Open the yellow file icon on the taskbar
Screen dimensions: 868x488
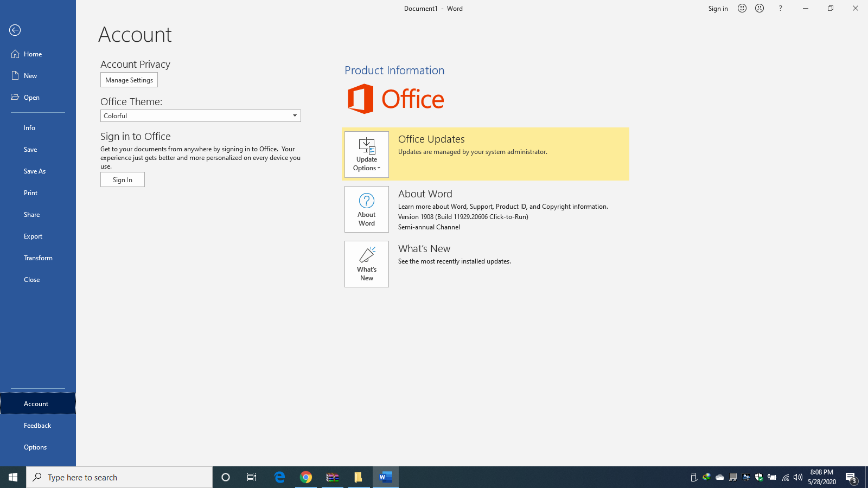(x=359, y=477)
